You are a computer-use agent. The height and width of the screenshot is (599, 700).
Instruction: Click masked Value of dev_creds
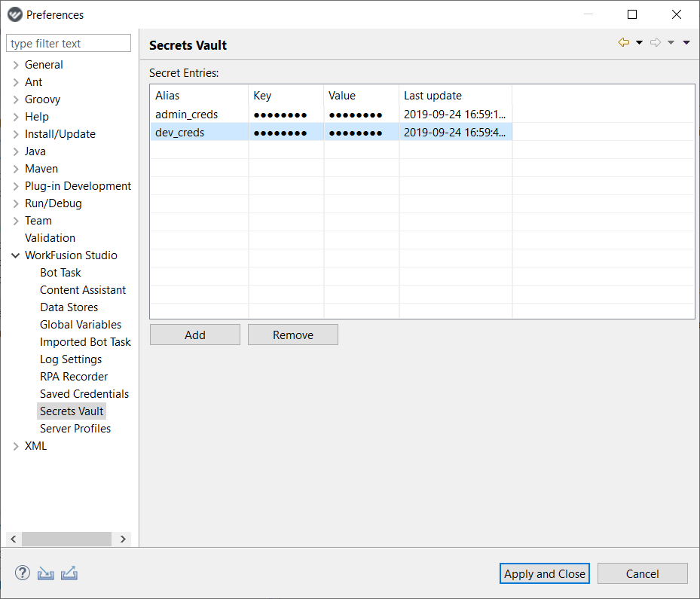coord(356,133)
